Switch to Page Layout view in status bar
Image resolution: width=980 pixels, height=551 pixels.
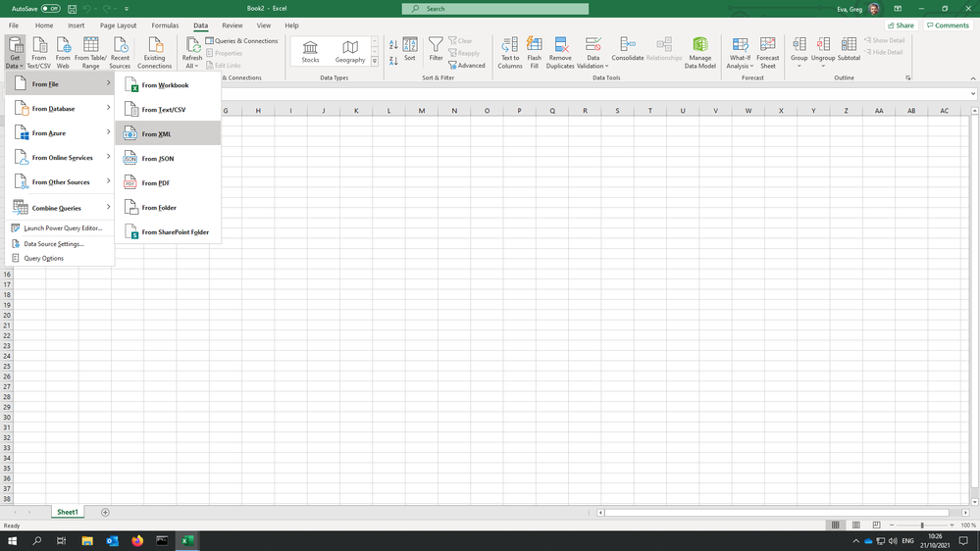[855, 526]
